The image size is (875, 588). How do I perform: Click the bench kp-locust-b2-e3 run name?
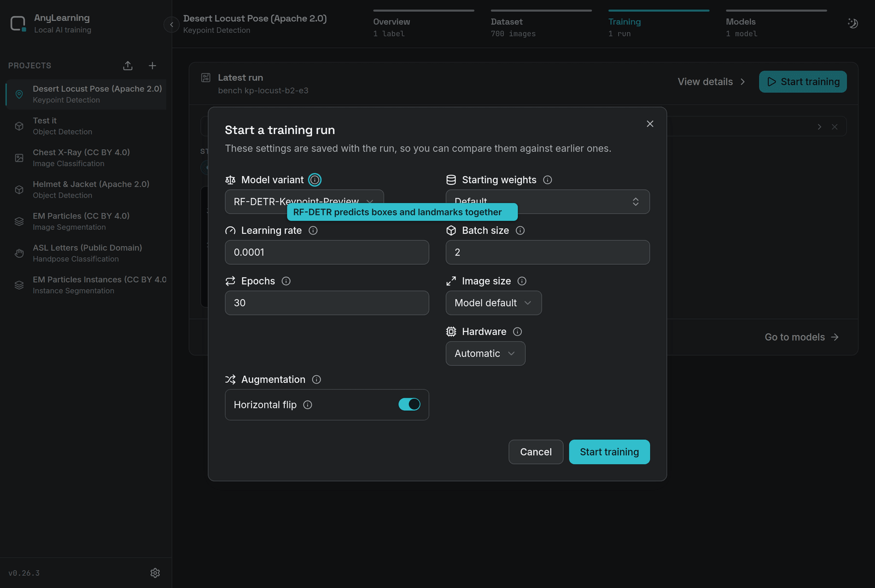point(263,90)
